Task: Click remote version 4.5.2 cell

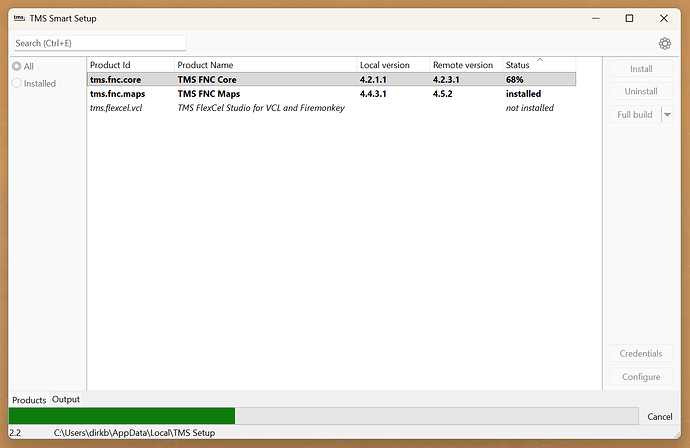Action: tap(442, 94)
